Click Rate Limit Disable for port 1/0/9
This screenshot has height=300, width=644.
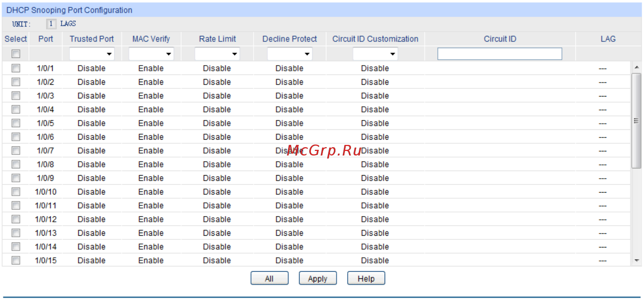pos(217,178)
